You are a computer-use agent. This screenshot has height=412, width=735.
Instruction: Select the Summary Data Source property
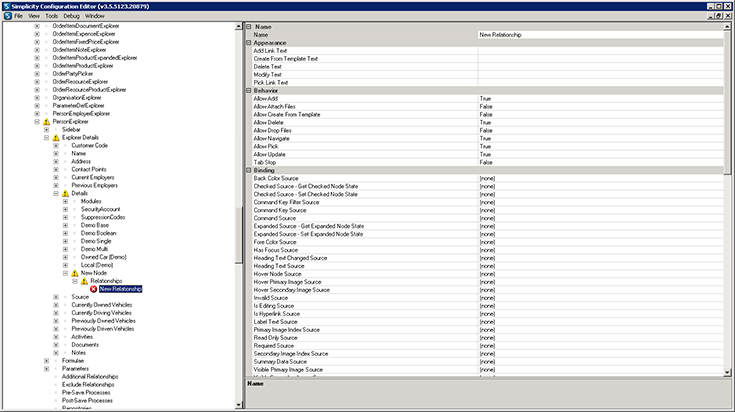click(x=280, y=361)
